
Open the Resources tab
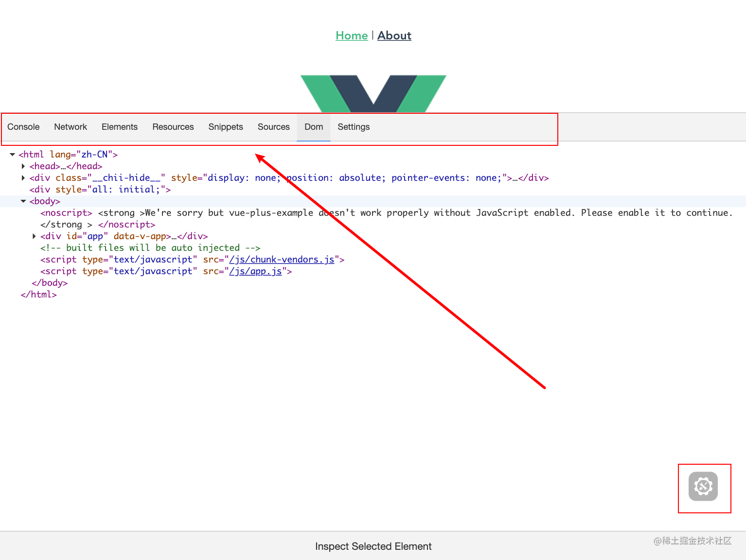tap(173, 127)
